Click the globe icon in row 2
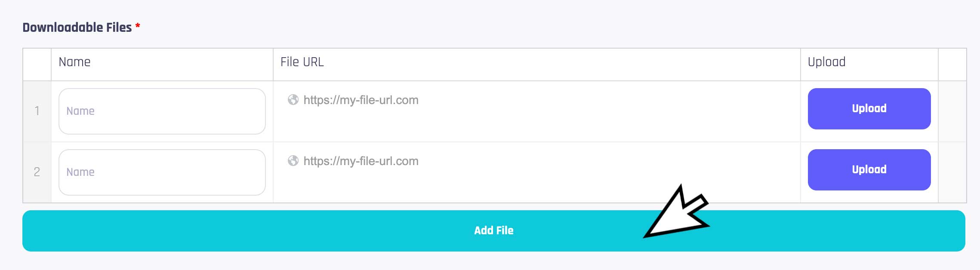 click(293, 161)
